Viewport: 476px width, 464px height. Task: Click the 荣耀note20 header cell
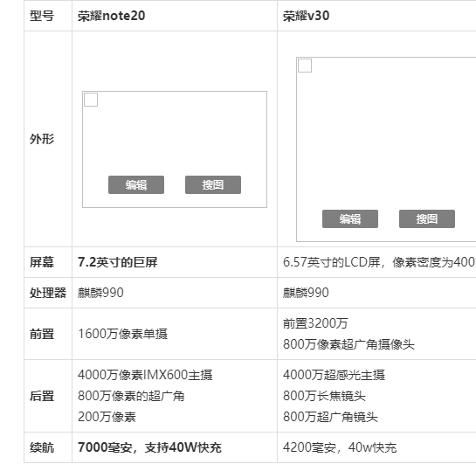(x=175, y=16)
